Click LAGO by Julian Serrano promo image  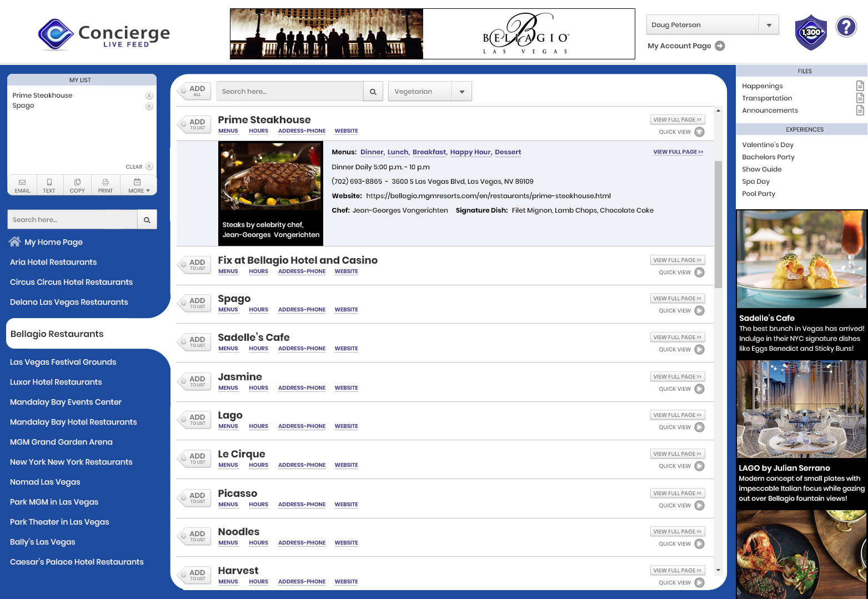coord(801,409)
